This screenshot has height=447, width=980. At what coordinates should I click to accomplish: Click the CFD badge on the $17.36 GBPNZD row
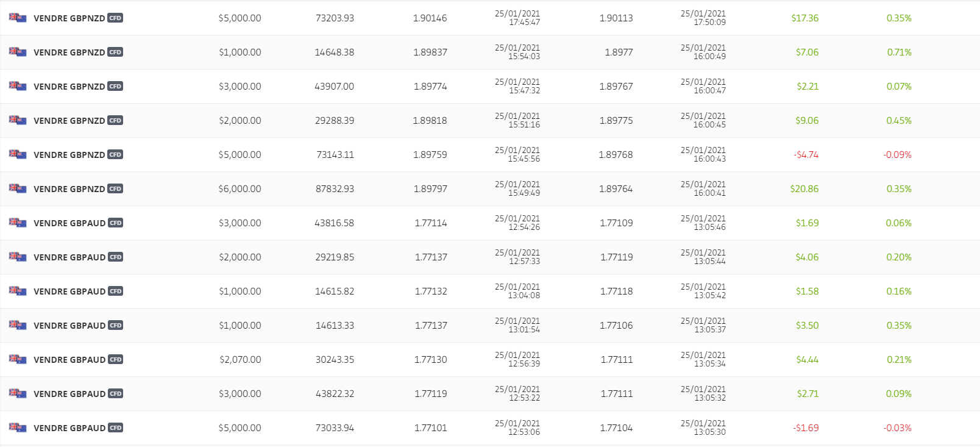(x=115, y=18)
